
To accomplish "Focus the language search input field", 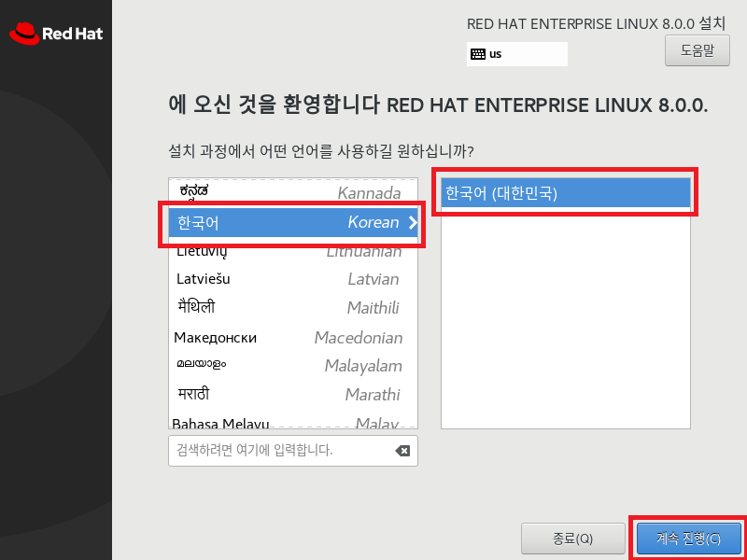I will pyautogui.click(x=293, y=451).
